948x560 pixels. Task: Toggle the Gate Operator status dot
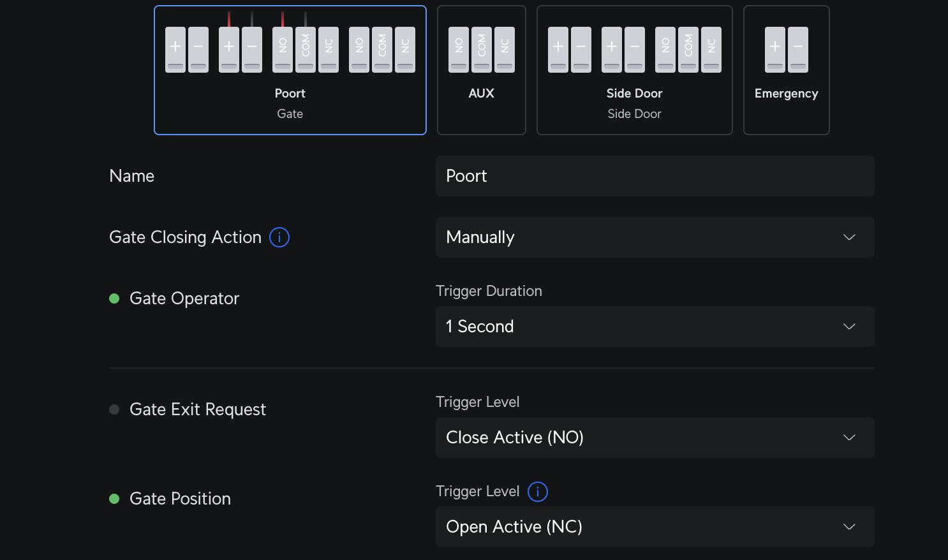coord(115,298)
